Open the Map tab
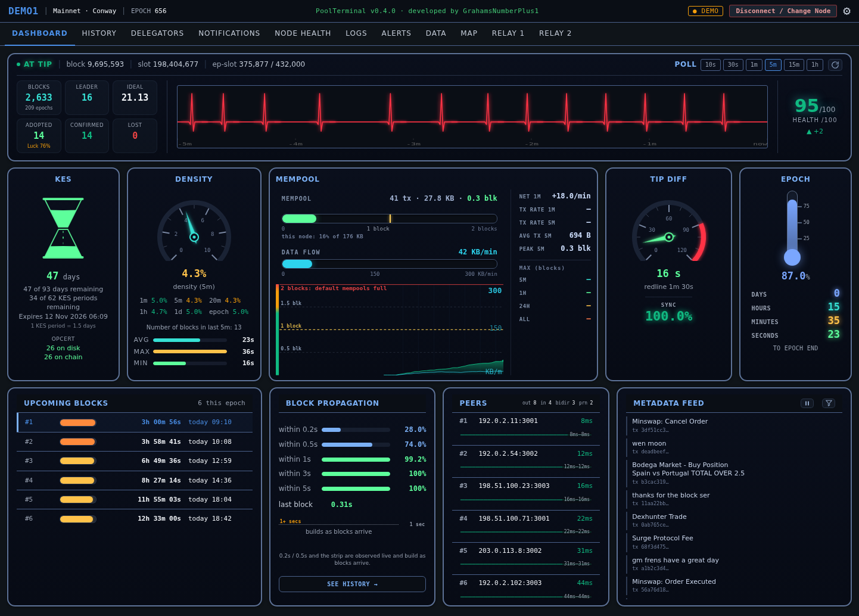Screen dimensions: 859x616 pos(469,33)
